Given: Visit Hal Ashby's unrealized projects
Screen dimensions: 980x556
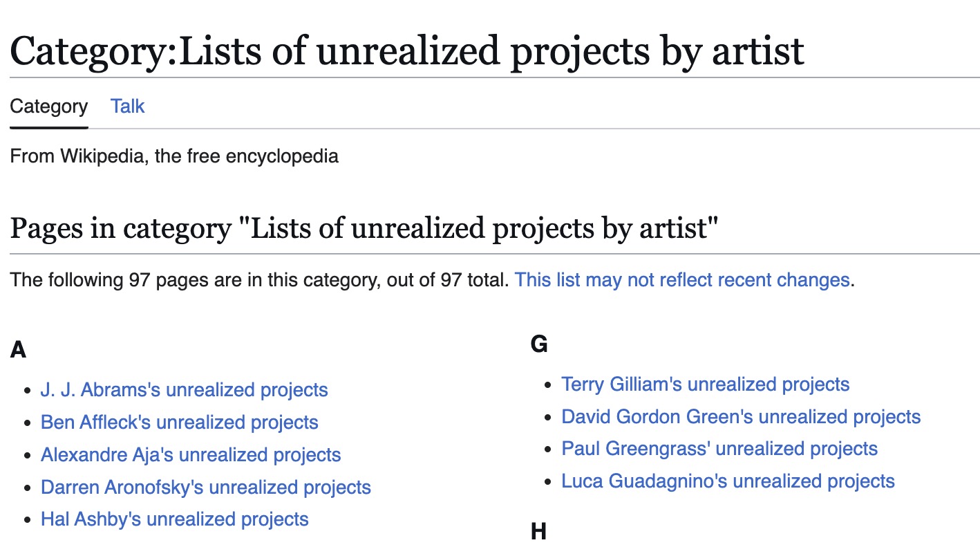Looking at the screenshot, I should point(175,519).
